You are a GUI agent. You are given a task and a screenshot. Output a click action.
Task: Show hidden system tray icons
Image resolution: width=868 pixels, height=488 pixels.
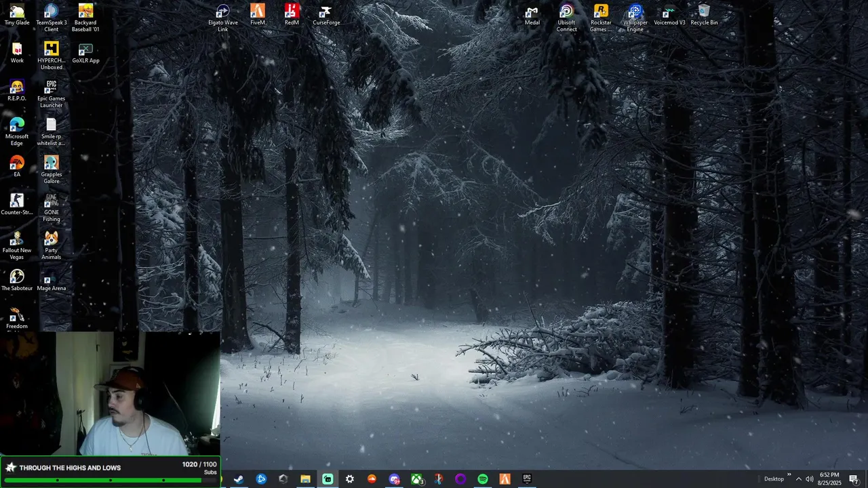coord(798,479)
